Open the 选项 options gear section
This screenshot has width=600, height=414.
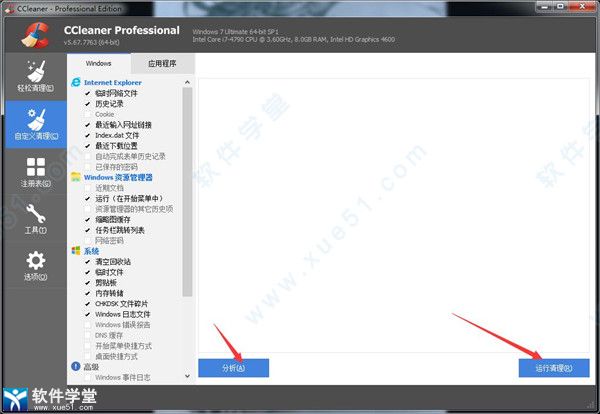36,266
